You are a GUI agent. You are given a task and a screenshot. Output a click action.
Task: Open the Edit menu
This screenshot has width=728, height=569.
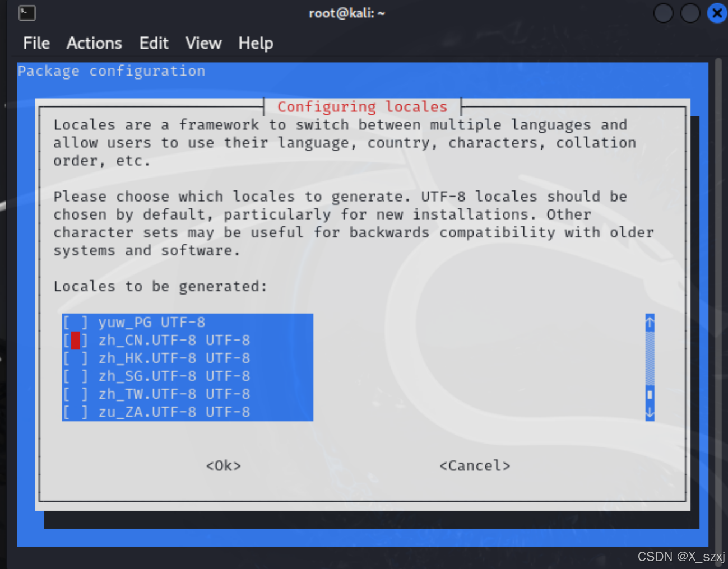click(x=154, y=43)
